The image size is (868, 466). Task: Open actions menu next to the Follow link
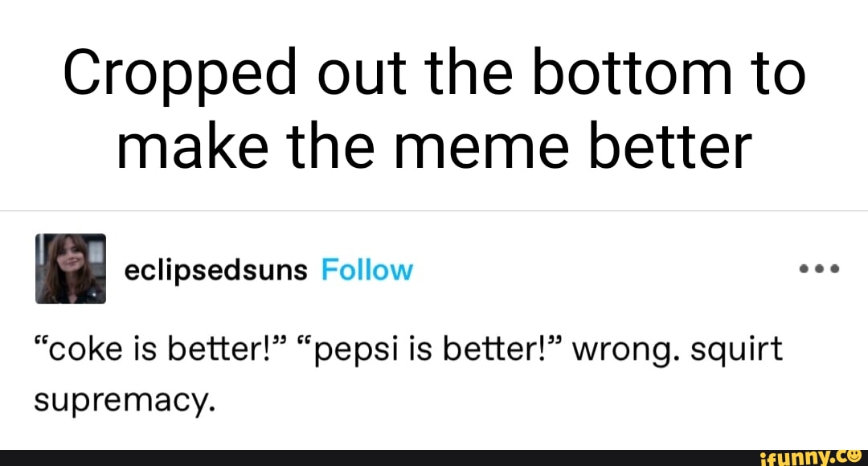pyautogui.click(x=818, y=269)
